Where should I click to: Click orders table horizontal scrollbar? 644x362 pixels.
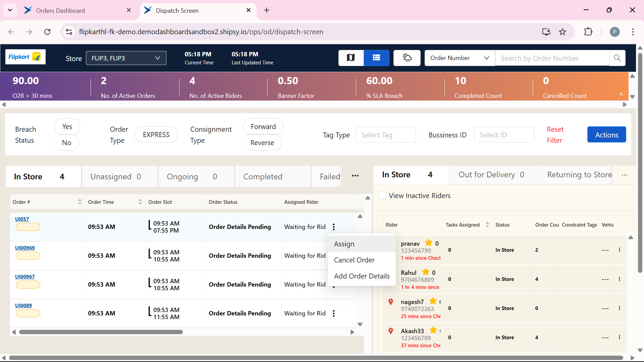101,332
